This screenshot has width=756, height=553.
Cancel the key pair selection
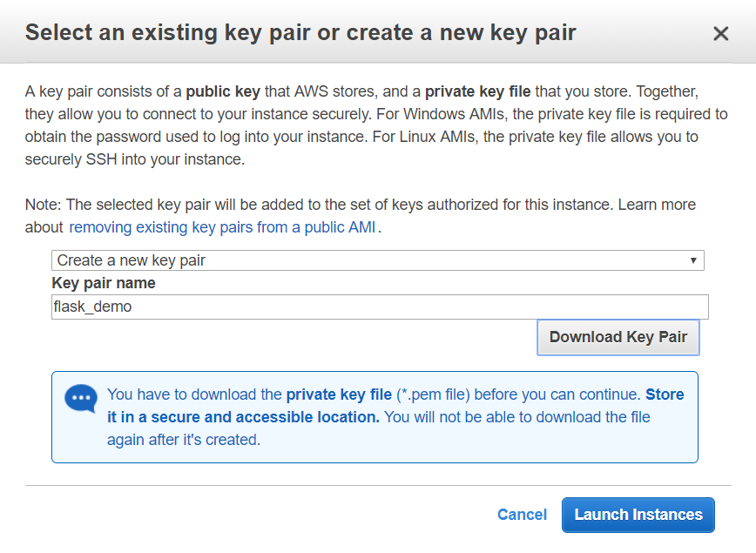pos(522,515)
